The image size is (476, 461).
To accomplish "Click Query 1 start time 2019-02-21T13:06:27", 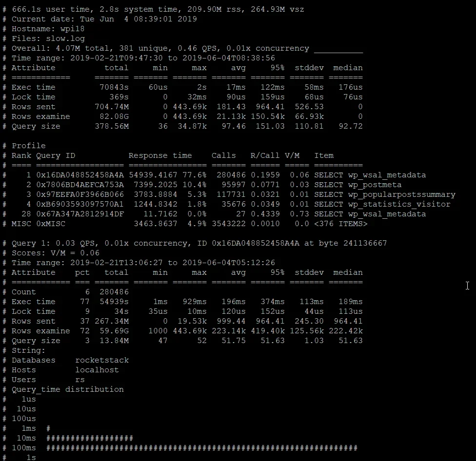I will (117, 263).
